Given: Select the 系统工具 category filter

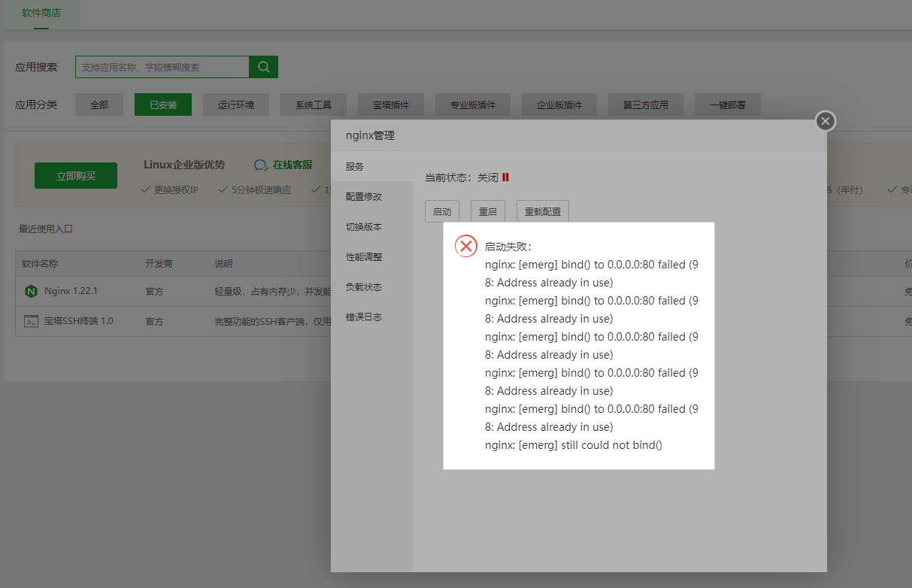Looking at the screenshot, I should (314, 105).
